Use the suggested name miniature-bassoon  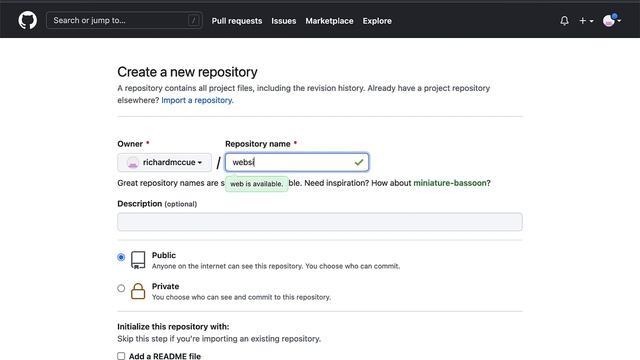450,183
